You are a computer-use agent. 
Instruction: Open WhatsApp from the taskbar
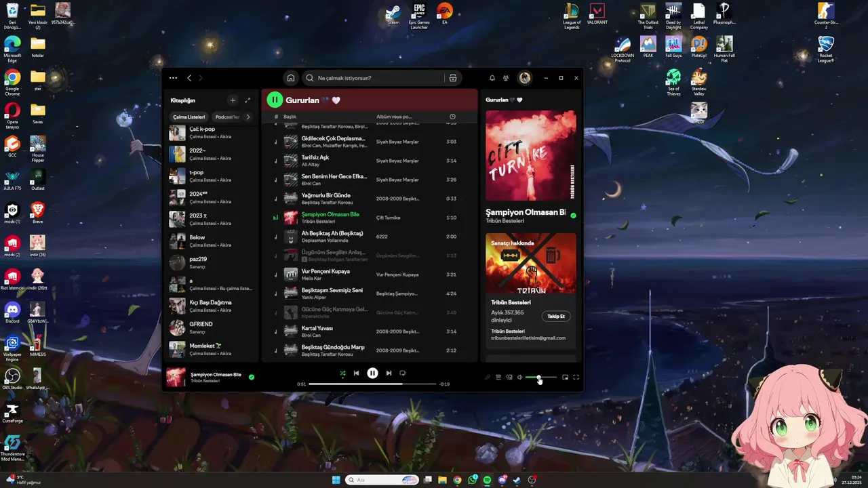472,480
